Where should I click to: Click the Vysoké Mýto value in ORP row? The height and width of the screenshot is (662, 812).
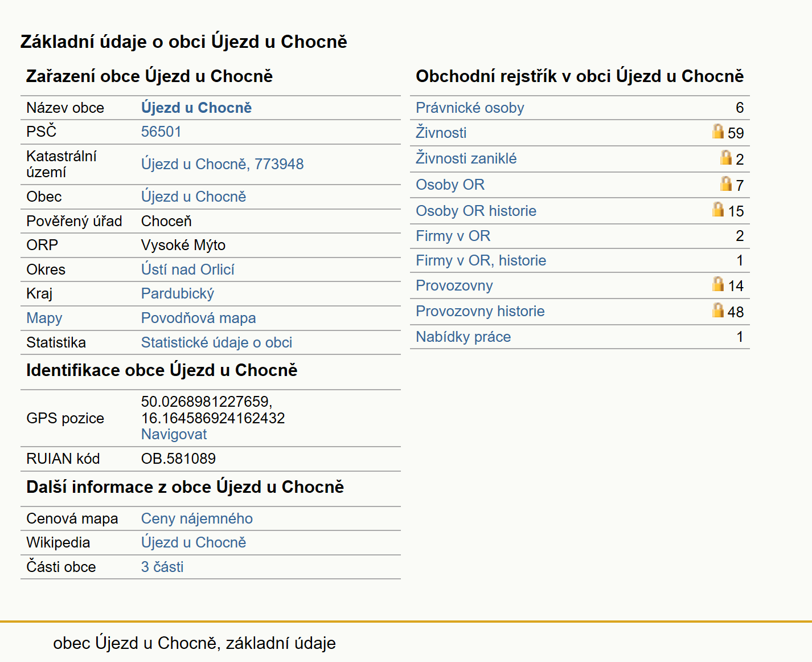(x=183, y=245)
